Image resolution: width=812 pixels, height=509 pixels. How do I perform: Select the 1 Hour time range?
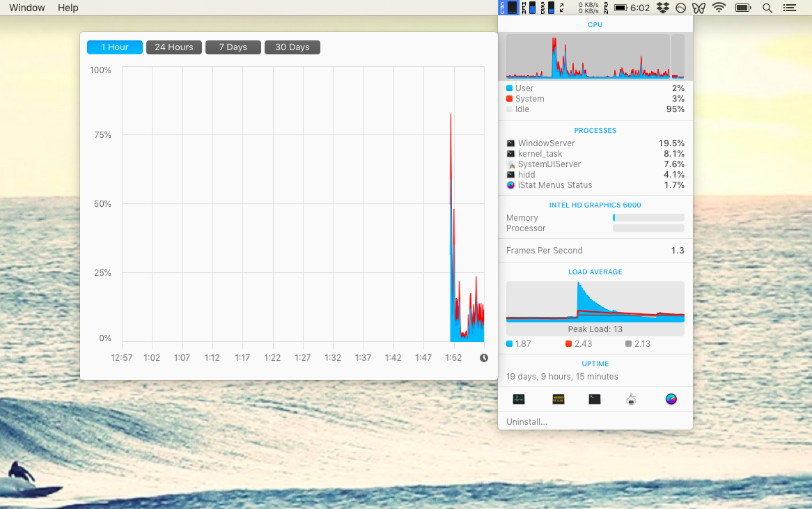pyautogui.click(x=115, y=47)
